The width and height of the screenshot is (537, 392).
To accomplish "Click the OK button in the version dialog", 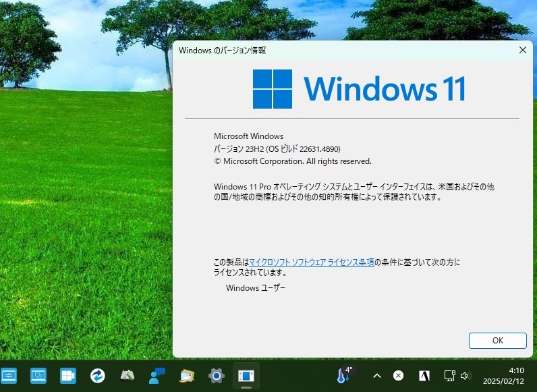I will click(x=497, y=340).
